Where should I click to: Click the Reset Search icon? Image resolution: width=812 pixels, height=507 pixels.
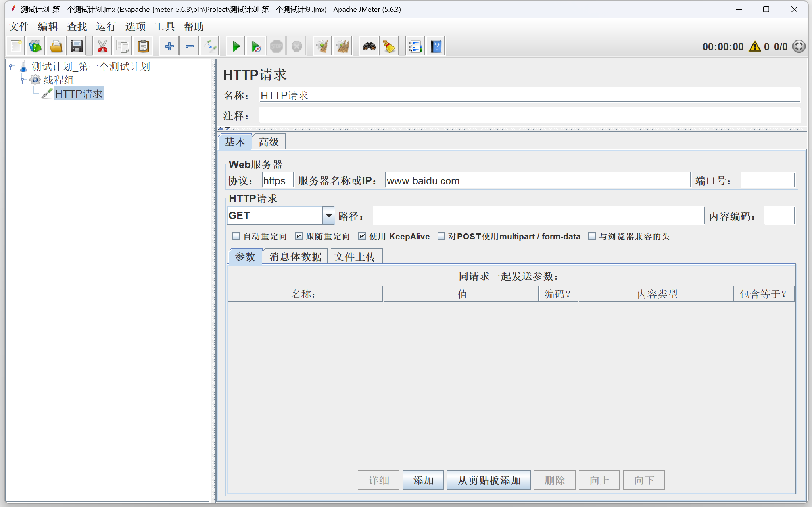point(389,46)
